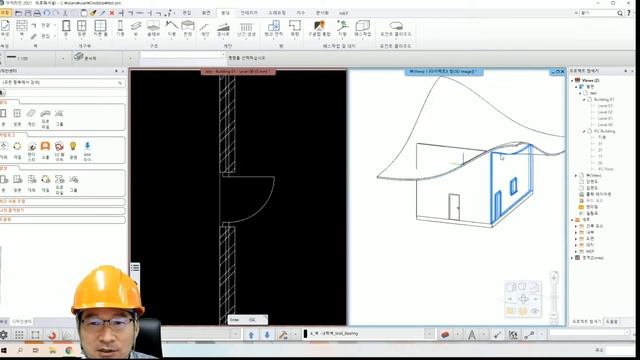640x360 pixels.
Task: Open File Explorer from the taskbar
Action: click(x=52, y=350)
